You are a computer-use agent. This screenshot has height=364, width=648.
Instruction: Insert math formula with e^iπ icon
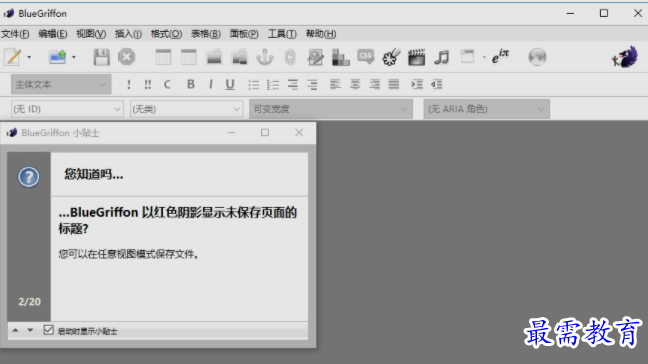tap(500, 57)
